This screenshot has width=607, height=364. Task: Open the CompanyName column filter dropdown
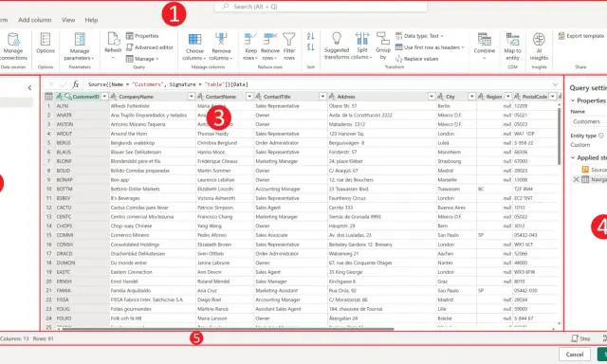191,97
